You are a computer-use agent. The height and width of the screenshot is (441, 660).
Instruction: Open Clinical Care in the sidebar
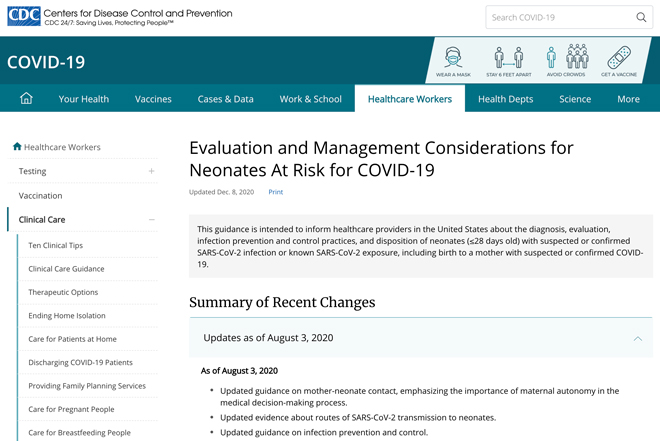[x=42, y=220]
